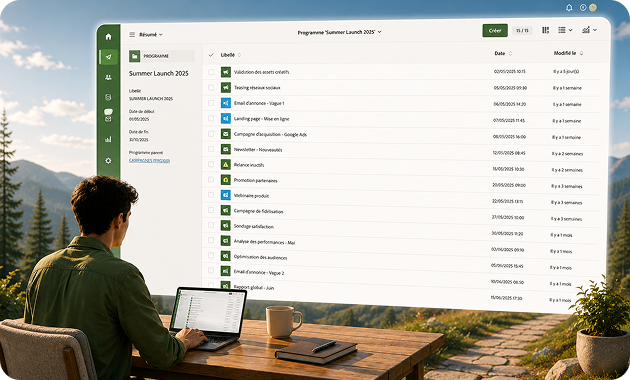This screenshot has width=630, height=380.
Task: Click megaphone icon of Validation des assets créatifs
Action: click(226, 72)
